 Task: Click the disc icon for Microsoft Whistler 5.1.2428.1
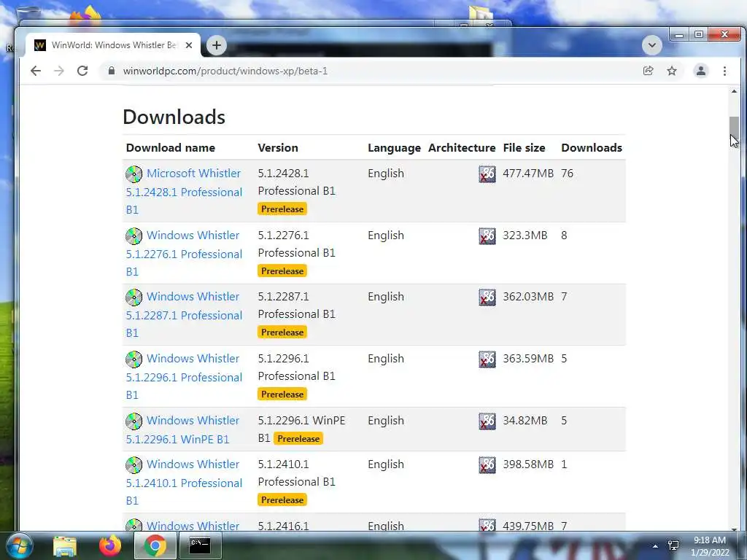tap(134, 174)
